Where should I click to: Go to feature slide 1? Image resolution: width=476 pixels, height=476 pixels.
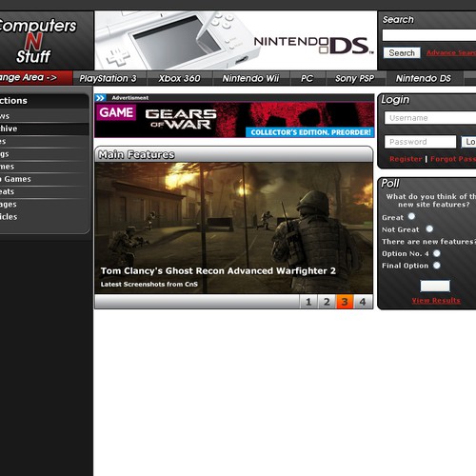308,302
